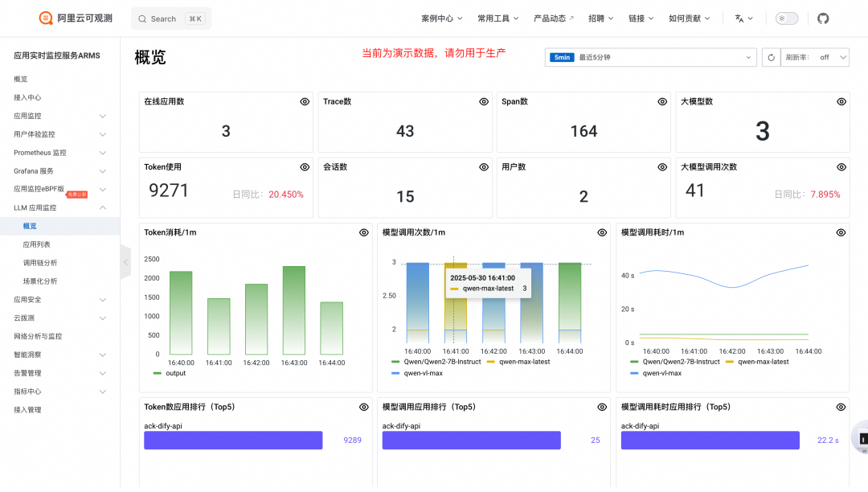868x492 pixels.
Task: Click the eye icon on Trace数 card
Action: point(484,102)
